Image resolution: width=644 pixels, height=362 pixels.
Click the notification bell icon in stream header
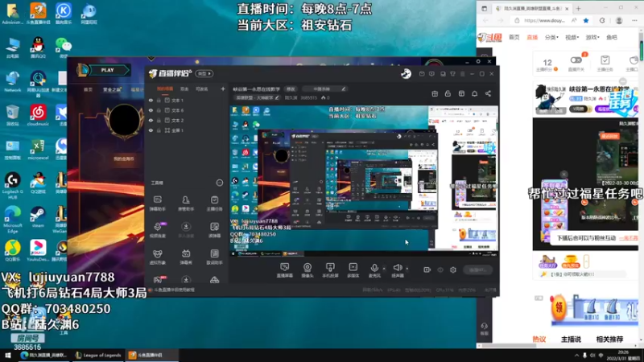pyautogui.click(x=474, y=93)
